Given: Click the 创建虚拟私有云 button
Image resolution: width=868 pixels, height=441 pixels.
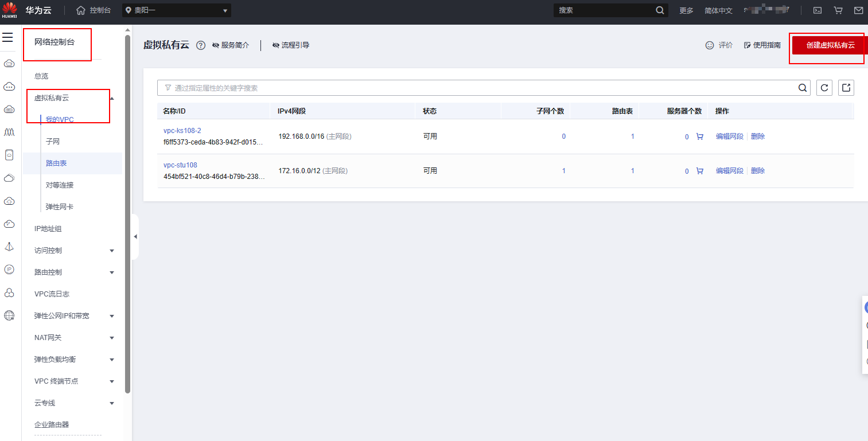Looking at the screenshot, I should (x=830, y=45).
